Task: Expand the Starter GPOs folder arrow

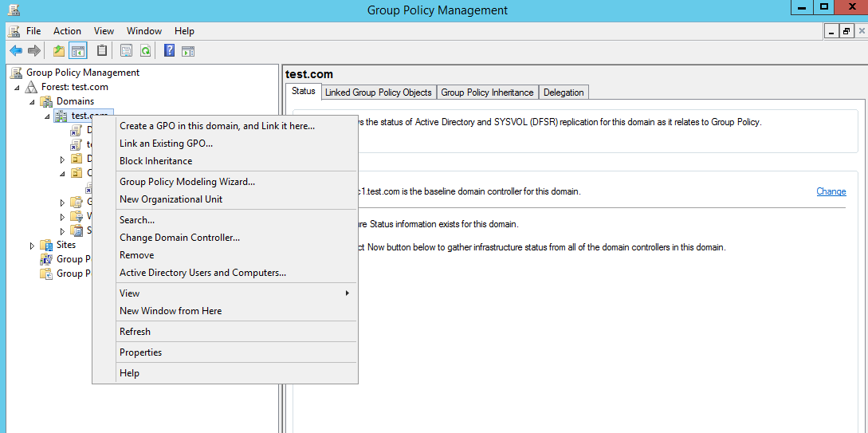Action: pyautogui.click(x=62, y=231)
